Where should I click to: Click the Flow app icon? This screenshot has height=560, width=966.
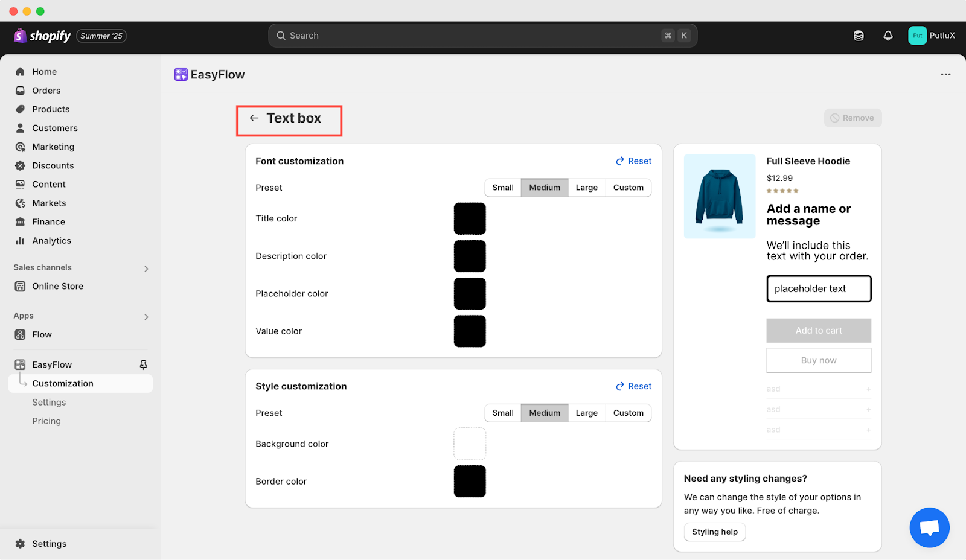coord(20,334)
